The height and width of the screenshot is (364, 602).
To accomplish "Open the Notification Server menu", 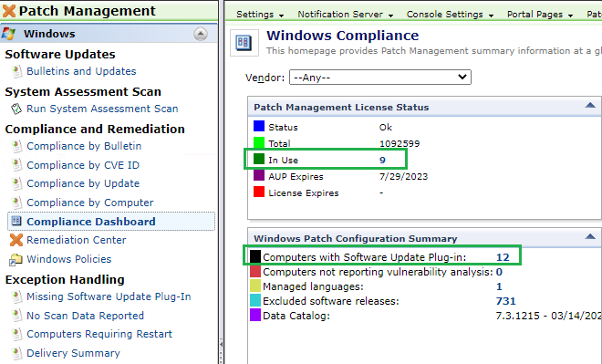I will [345, 15].
